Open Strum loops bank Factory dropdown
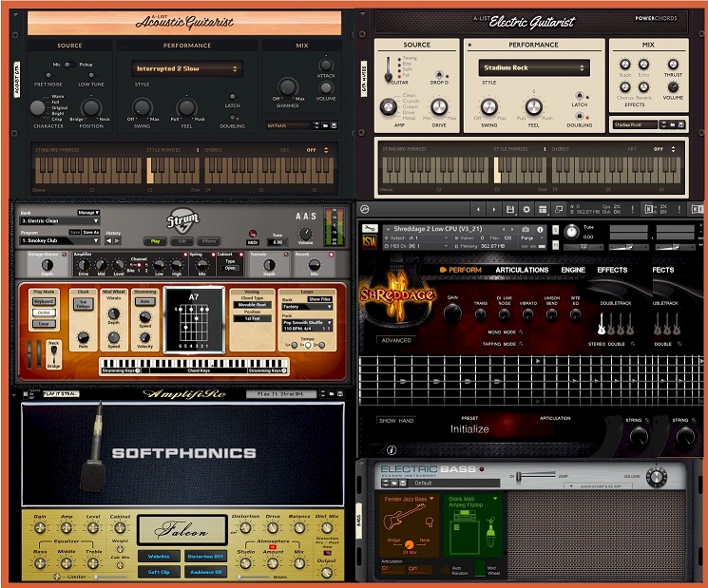 [x=307, y=307]
